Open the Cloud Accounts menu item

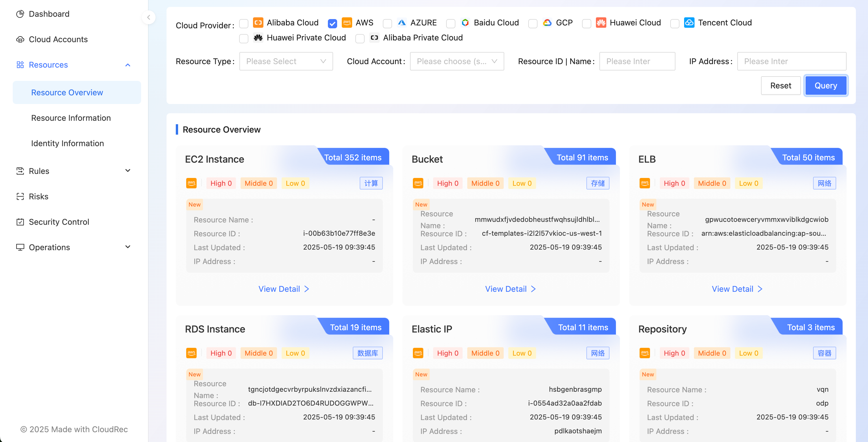(77, 39)
